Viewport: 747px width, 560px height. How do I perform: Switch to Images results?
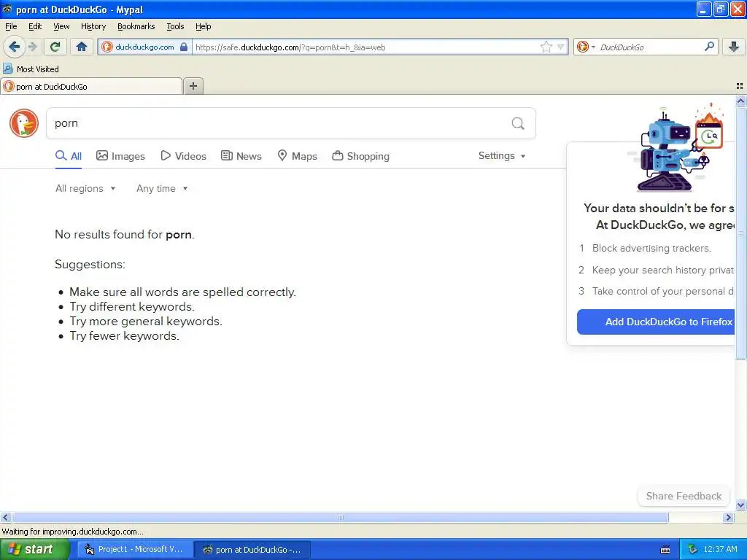click(120, 156)
